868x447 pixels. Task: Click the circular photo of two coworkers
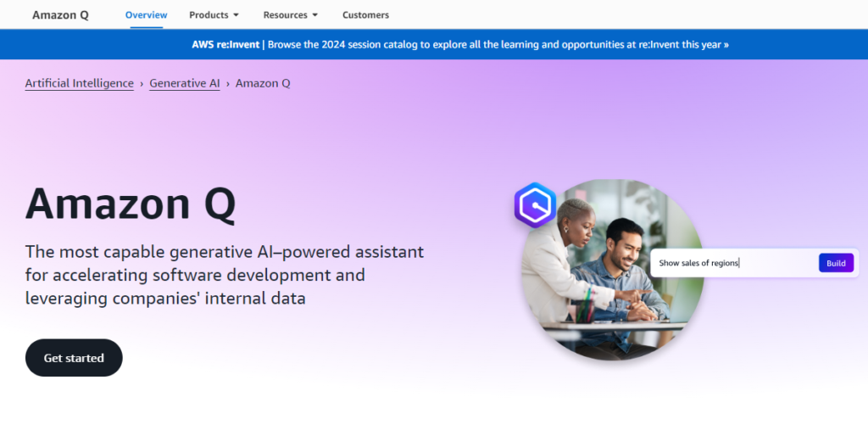coord(613,270)
